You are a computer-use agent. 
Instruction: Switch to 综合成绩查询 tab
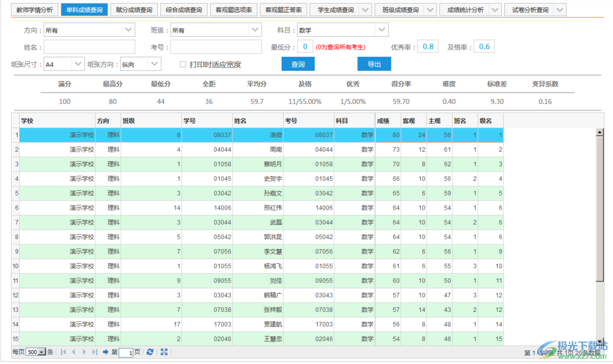pyautogui.click(x=184, y=10)
